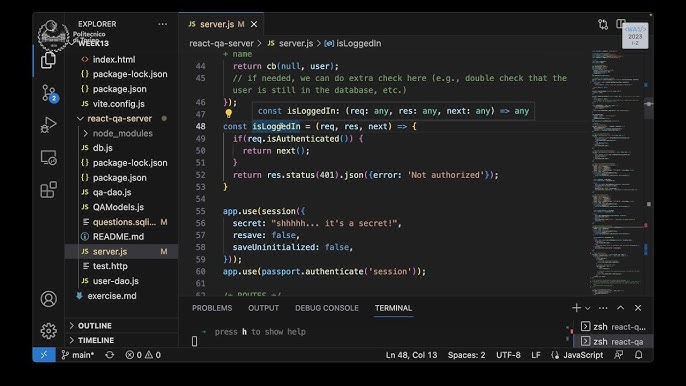Add a new terminal with plus icon
Viewport: 686px width, 386px height.
click(x=576, y=308)
